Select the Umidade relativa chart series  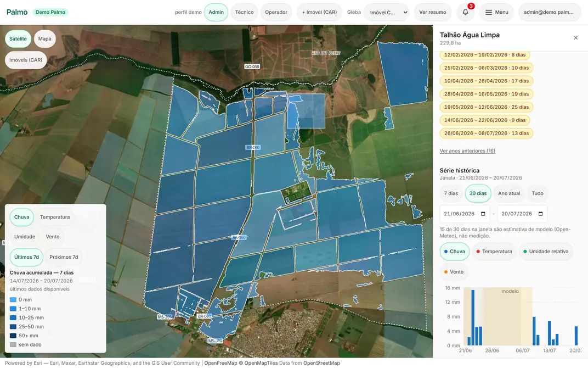point(546,251)
